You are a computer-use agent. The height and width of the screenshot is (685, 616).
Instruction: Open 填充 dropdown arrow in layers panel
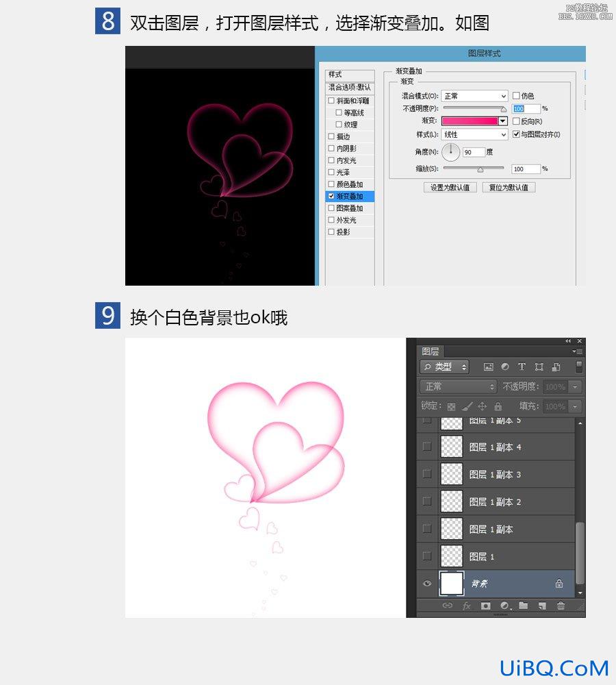point(576,406)
